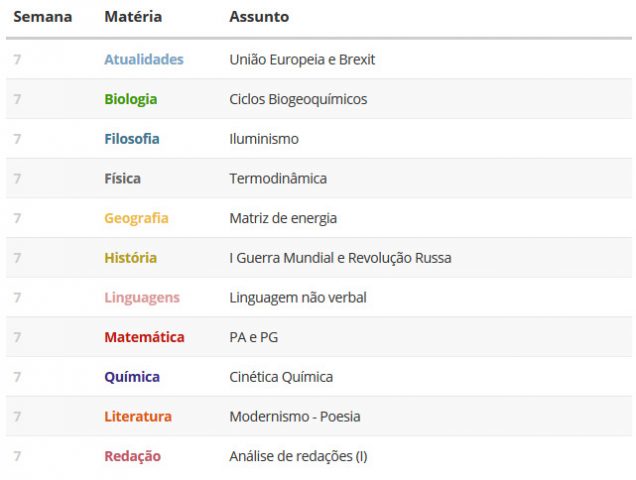Select the Ciclos Biogeoquímicos topic
This screenshot has height=480, width=636.
coord(298,99)
